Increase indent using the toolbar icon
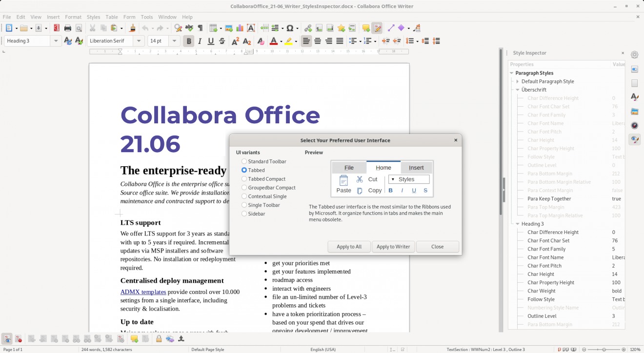Viewport: 644px width, 353px height. pos(385,41)
